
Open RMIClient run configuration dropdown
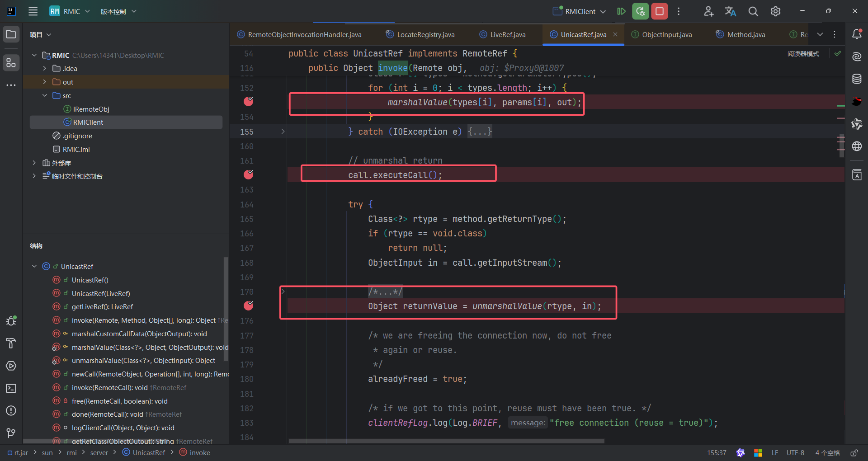coord(580,11)
